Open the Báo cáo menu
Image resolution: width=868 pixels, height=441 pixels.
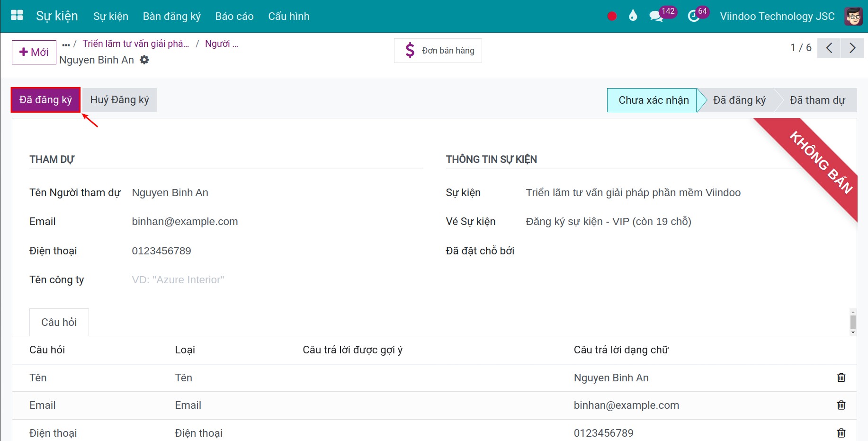[234, 16]
